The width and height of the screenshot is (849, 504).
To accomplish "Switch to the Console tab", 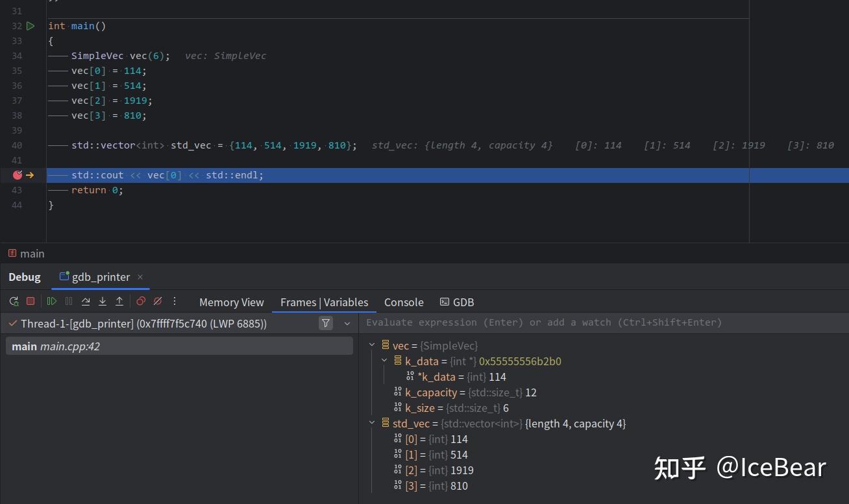I will tap(404, 302).
